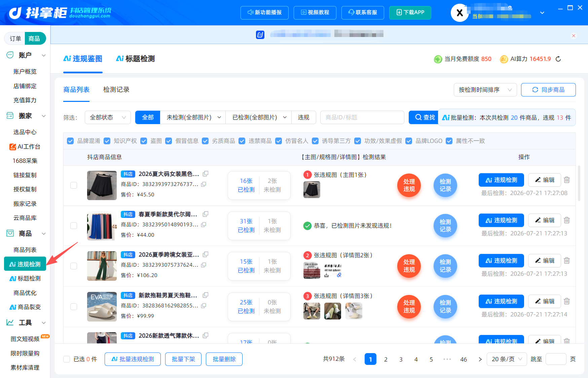
Task: Copy product ID 3832393075737624
Action: coord(204,265)
